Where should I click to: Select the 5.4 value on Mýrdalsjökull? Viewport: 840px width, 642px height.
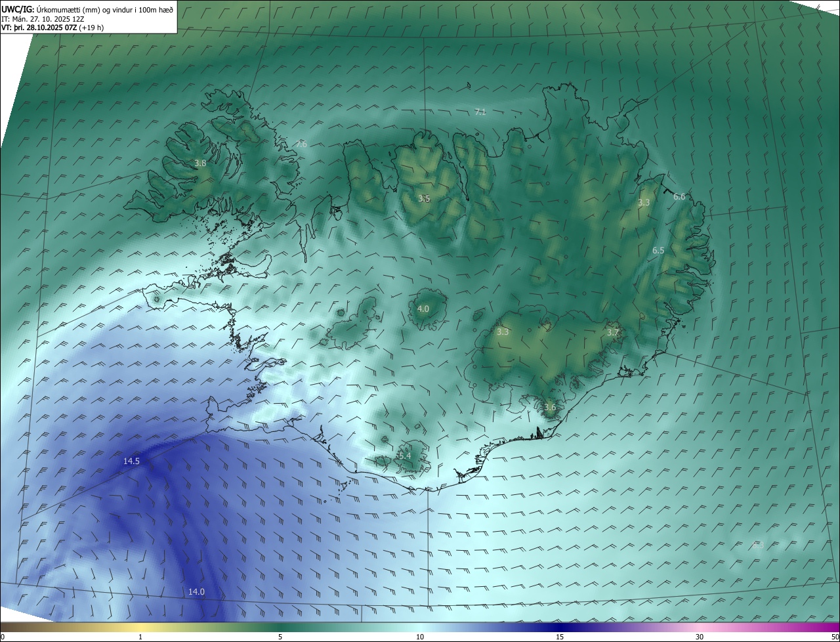click(x=404, y=456)
